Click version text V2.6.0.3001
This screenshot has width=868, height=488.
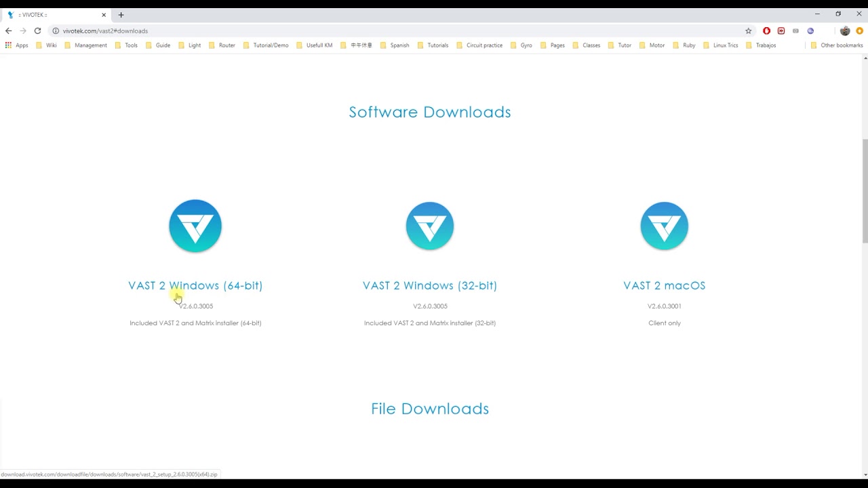(665, 306)
